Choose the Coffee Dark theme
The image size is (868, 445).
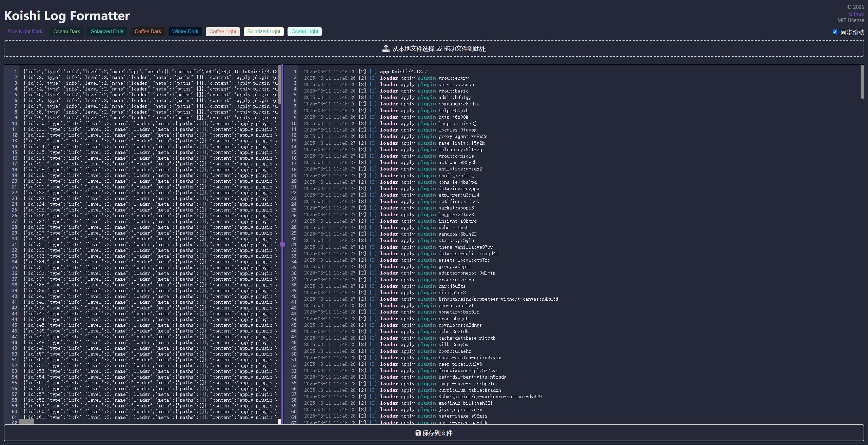(x=148, y=32)
